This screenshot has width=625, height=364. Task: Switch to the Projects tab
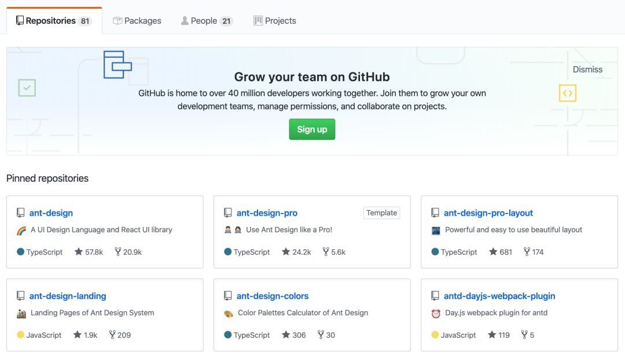(275, 21)
